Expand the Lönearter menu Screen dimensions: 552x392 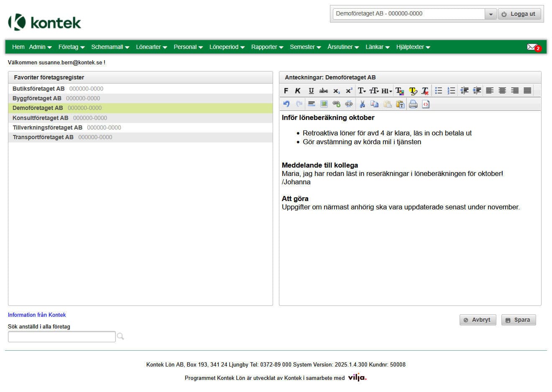[151, 47]
